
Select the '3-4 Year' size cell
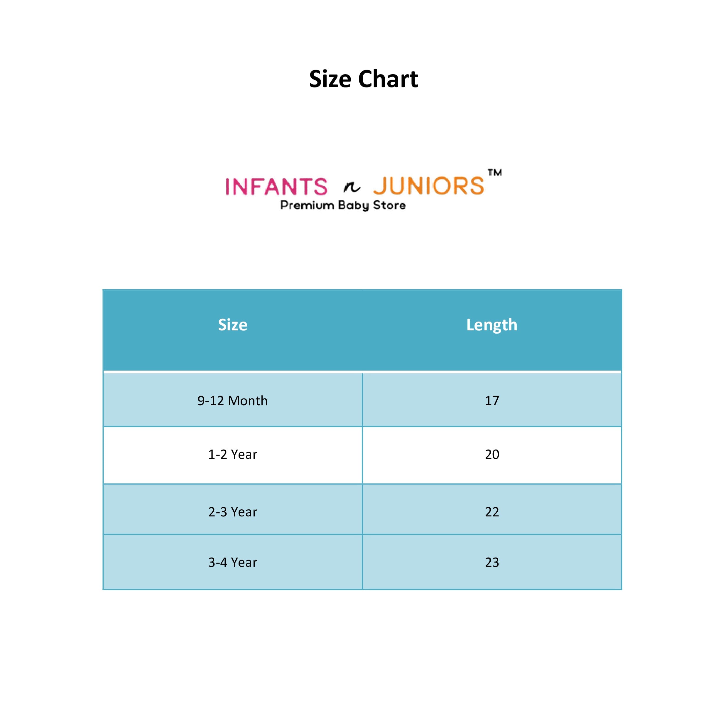pos(232,562)
